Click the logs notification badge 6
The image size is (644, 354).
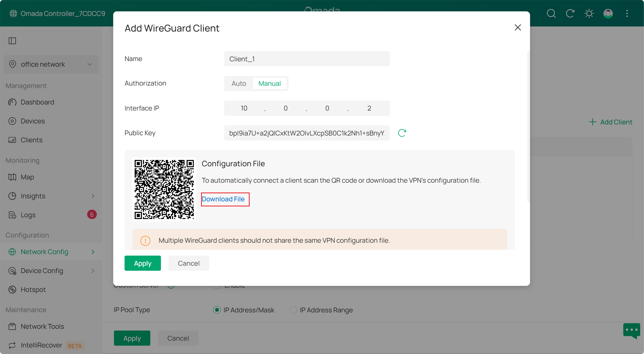coord(92,214)
